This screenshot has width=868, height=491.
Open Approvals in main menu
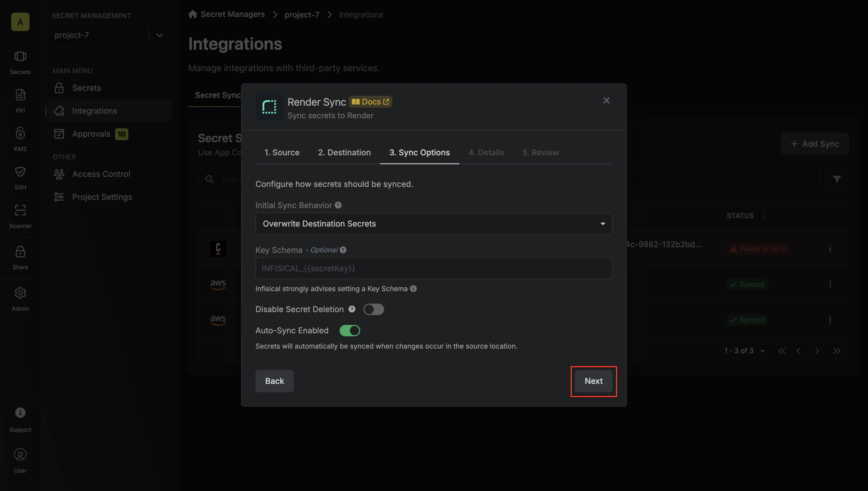110,134
